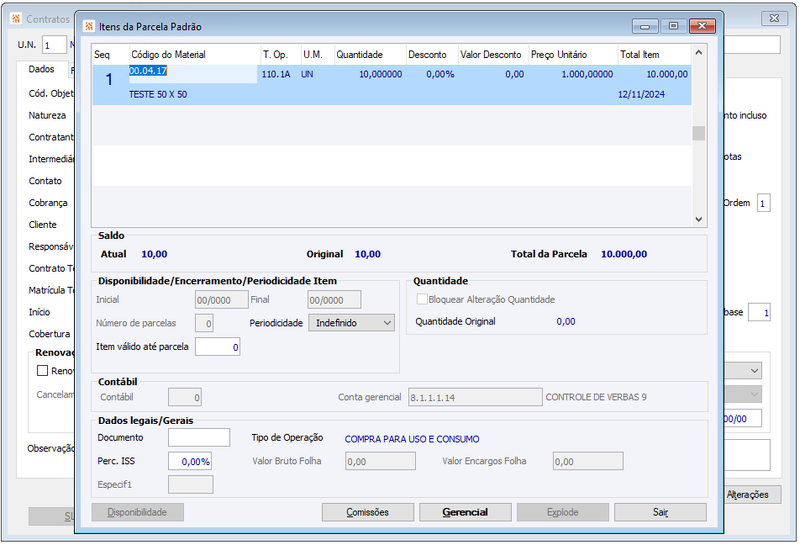Click the Quantidade column header
This screenshot has width=800, height=545.
370,55
